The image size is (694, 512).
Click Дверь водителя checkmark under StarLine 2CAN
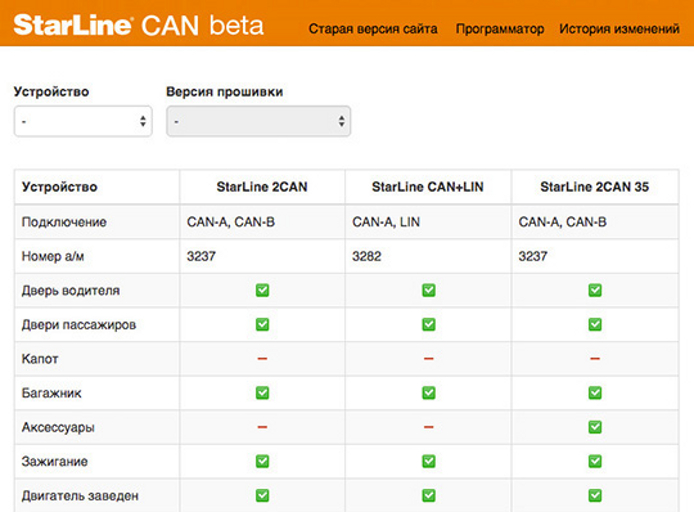pyautogui.click(x=262, y=290)
